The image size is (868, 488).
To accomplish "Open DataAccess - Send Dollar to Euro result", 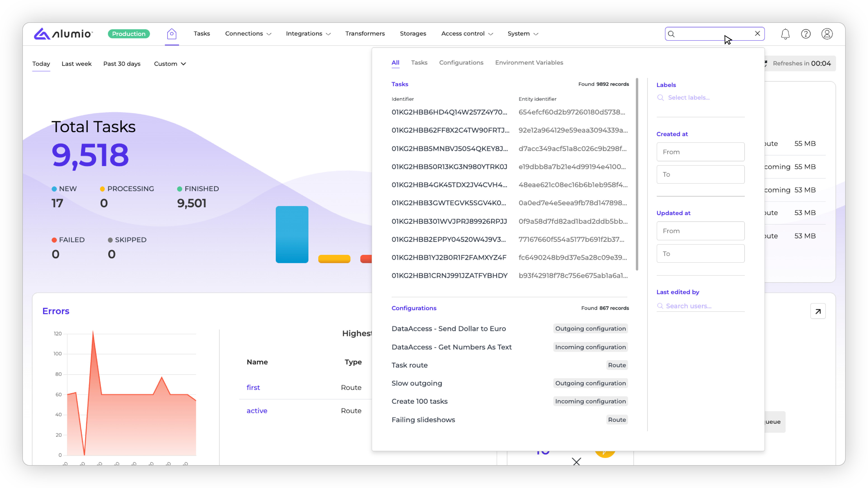I will [448, 328].
